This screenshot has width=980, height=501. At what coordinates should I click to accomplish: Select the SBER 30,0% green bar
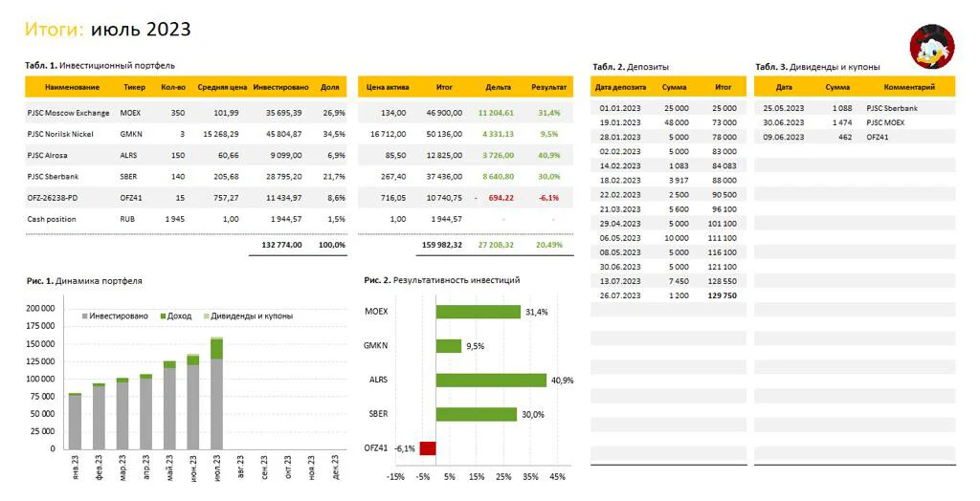477,414
